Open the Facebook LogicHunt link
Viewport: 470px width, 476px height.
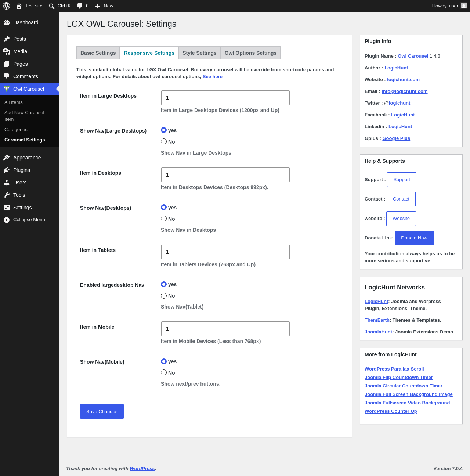[403, 115]
